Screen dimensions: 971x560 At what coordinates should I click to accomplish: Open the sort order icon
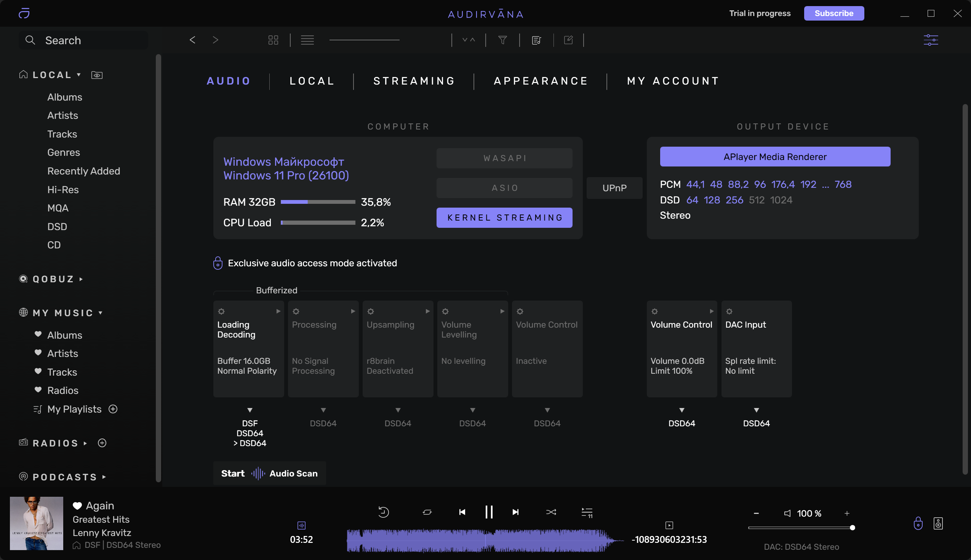coord(469,40)
